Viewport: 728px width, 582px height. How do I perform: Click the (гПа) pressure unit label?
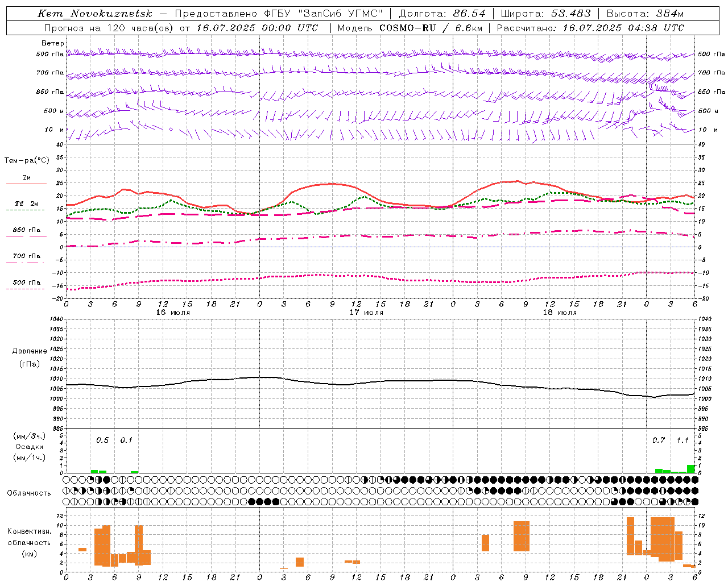pos(30,364)
